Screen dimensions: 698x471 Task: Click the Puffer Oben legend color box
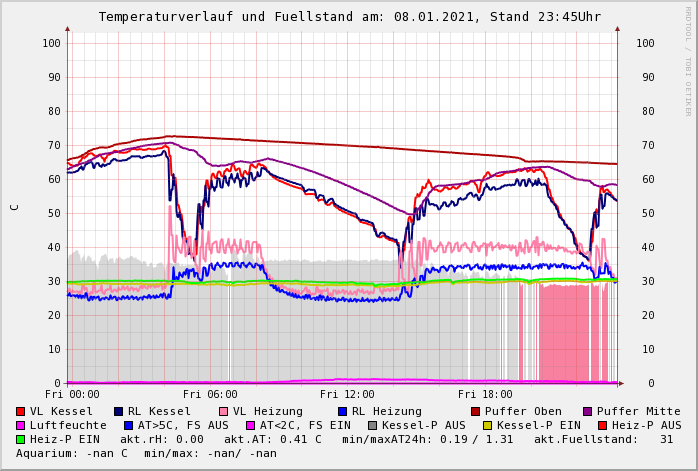tap(476, 411)
